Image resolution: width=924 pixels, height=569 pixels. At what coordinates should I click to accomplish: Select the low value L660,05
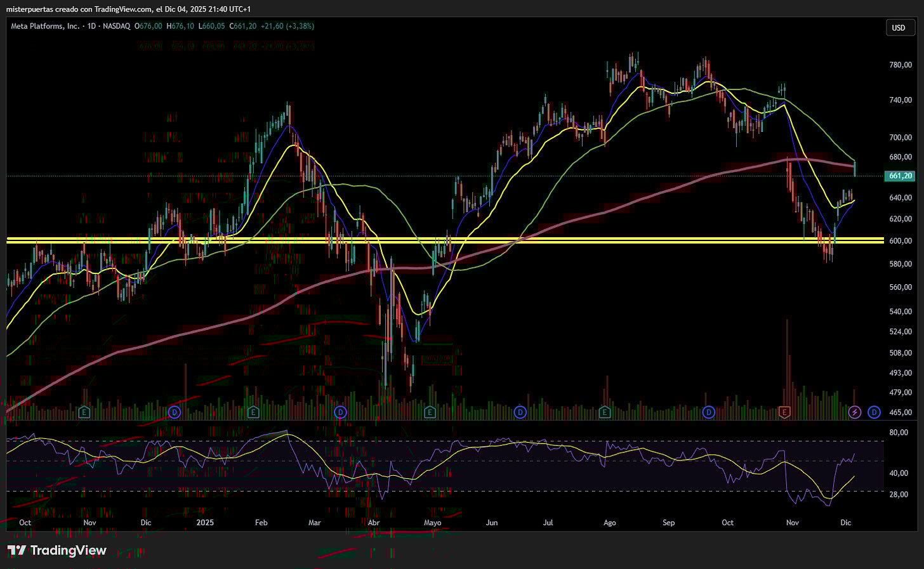pos(211,26)
